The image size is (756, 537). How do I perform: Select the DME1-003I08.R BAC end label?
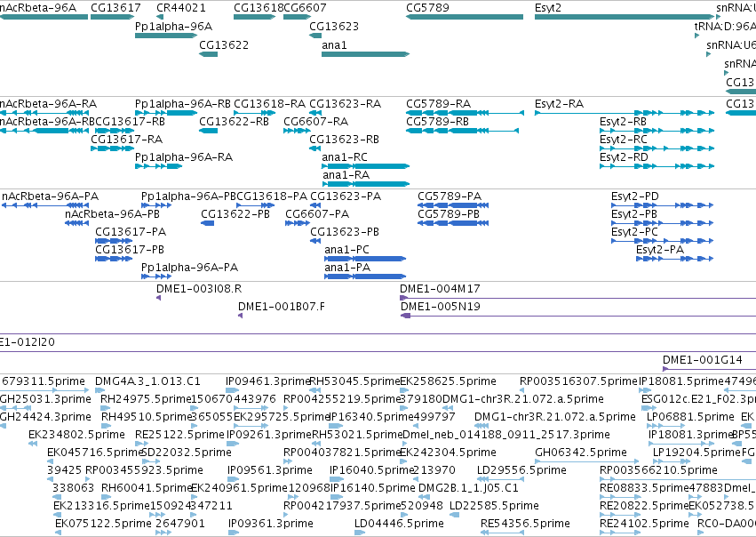click(199, 289)
